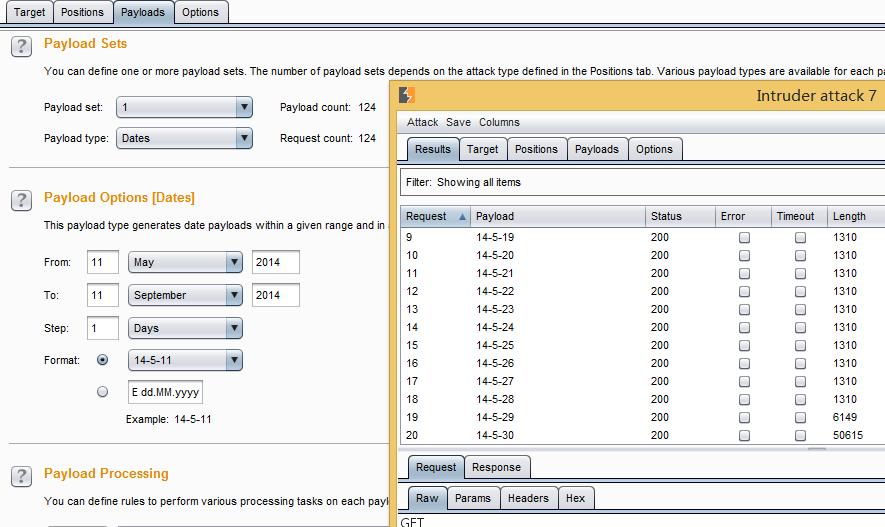This screenshot has height=527, width=885.
Task: Open the Columns menu
Action: click(x=499, y=122)
